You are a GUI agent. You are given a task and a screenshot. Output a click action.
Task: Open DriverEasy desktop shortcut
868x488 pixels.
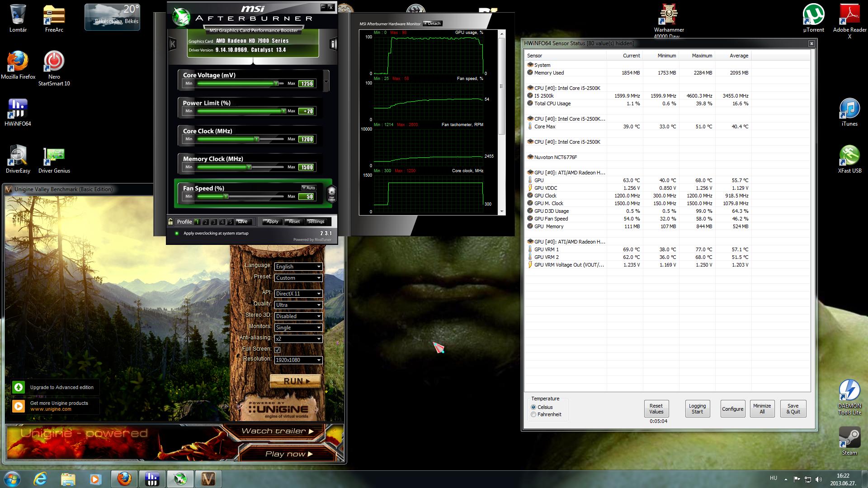tap(18, 160)
